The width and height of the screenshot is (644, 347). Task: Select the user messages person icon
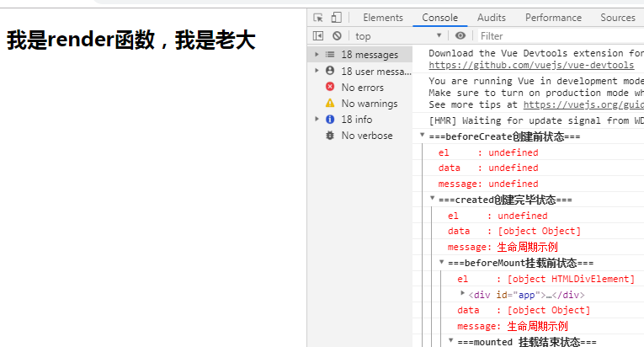coord(330,71)
